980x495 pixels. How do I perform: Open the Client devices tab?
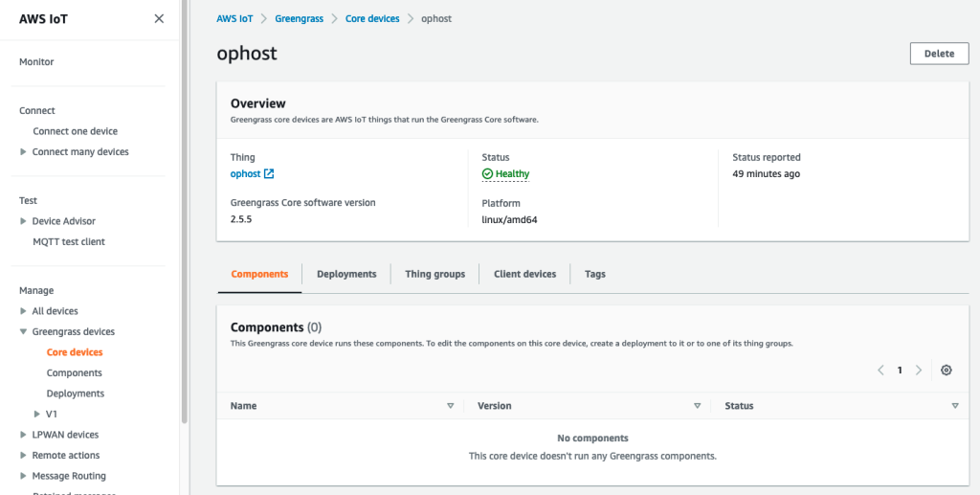click(x=525, y=275)
